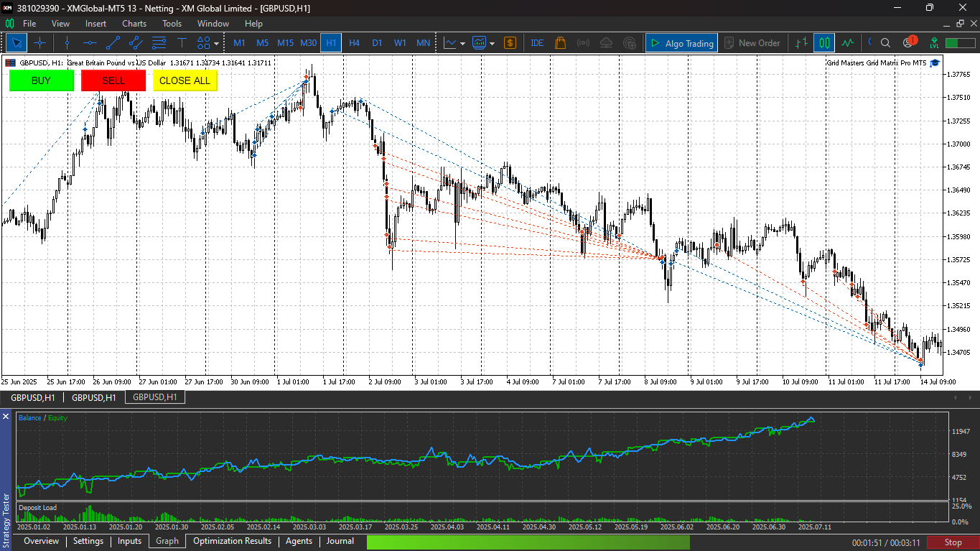Select the crosshair cursor tool
980x551 pixels.
[39, 43]
